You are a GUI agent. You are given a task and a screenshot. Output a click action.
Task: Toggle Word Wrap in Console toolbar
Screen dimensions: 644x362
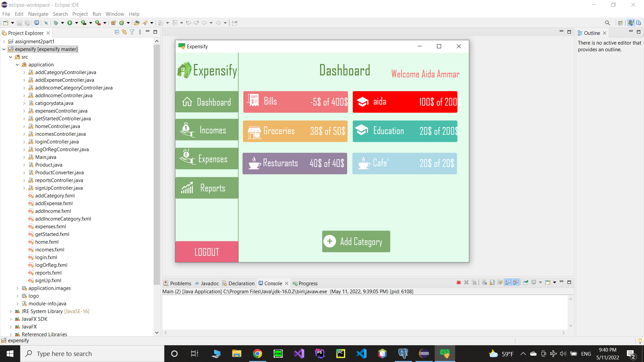point(500,283)
